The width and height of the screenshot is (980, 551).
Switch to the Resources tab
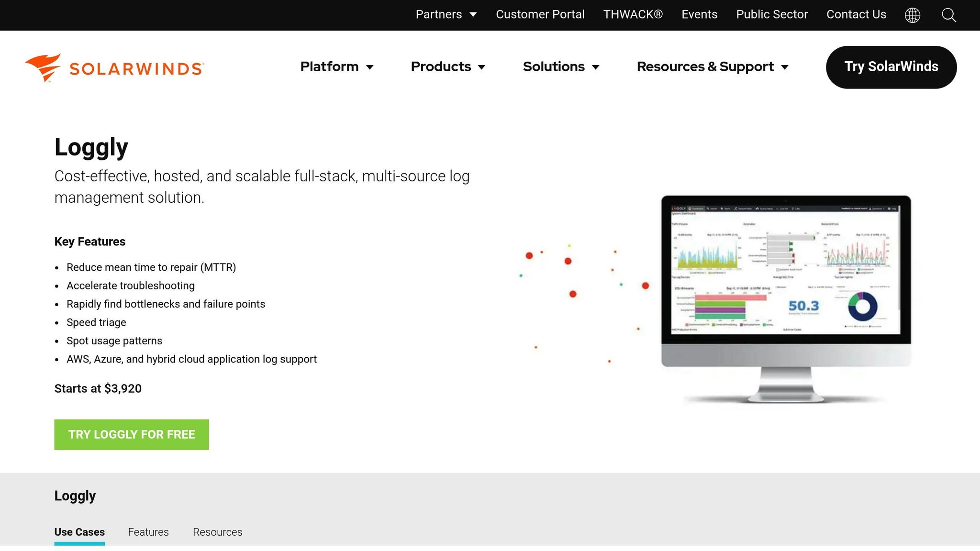(217, 532)
